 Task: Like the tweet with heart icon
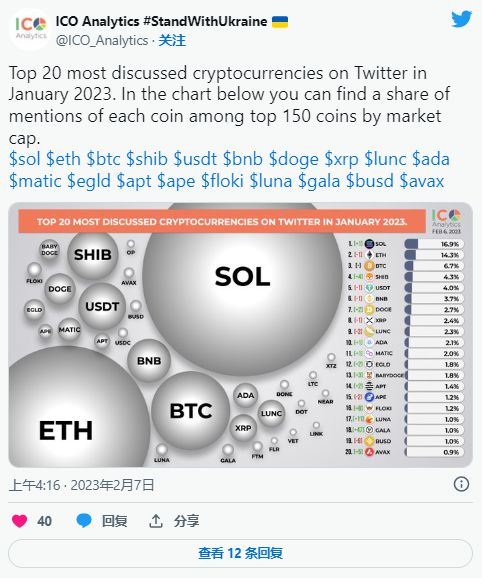[x=20, y=521]
